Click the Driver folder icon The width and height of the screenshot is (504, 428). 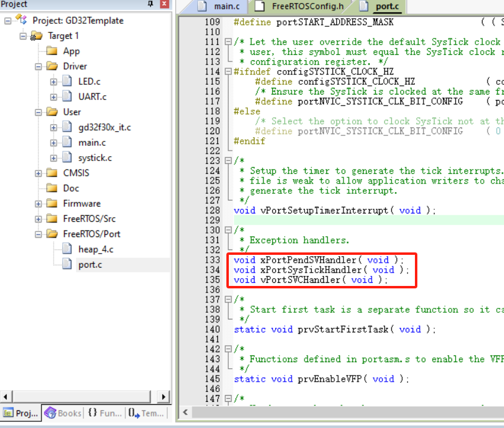click(52, 66)
